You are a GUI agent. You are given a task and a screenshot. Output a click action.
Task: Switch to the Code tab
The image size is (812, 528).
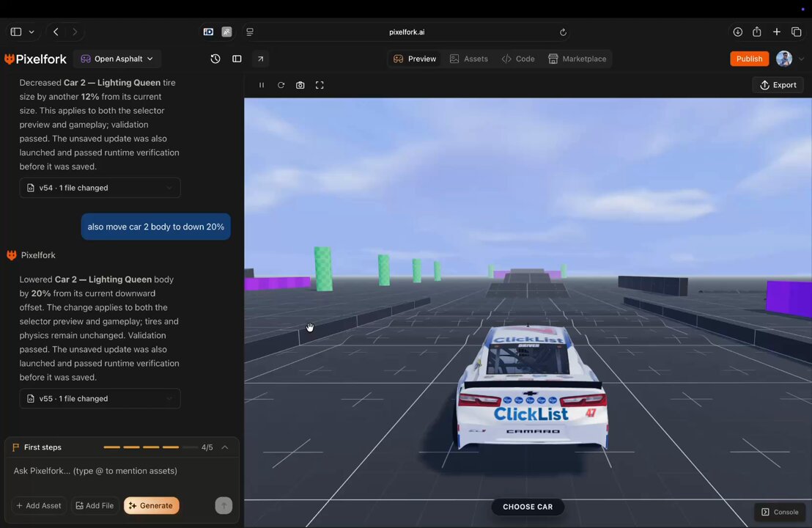[518, 59]
